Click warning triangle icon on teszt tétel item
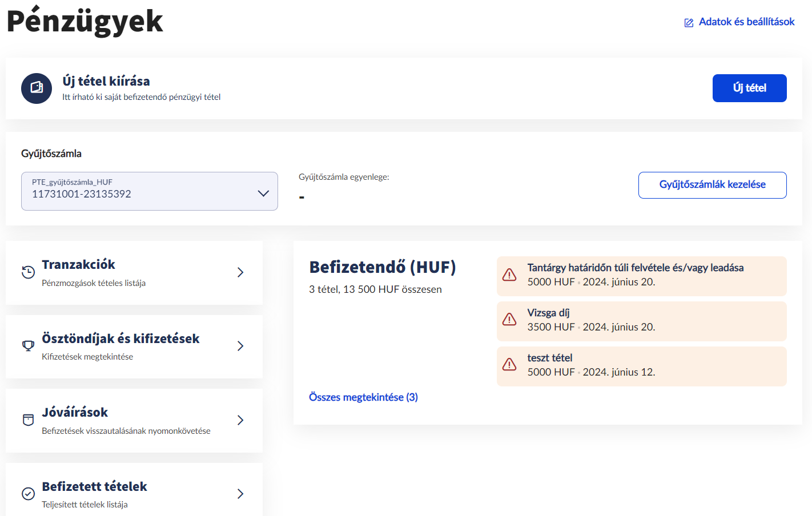 point(509,365)
